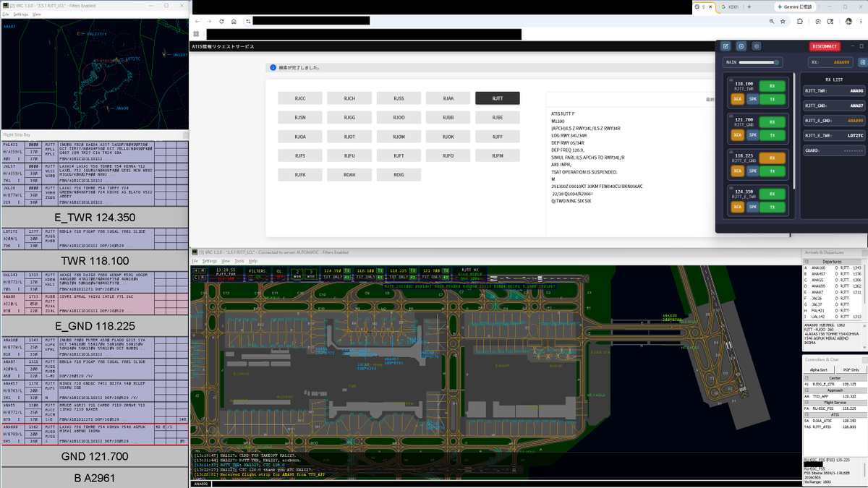Bookmark page with star icon
The image size is (868, 488).
(x=783, y=21)
